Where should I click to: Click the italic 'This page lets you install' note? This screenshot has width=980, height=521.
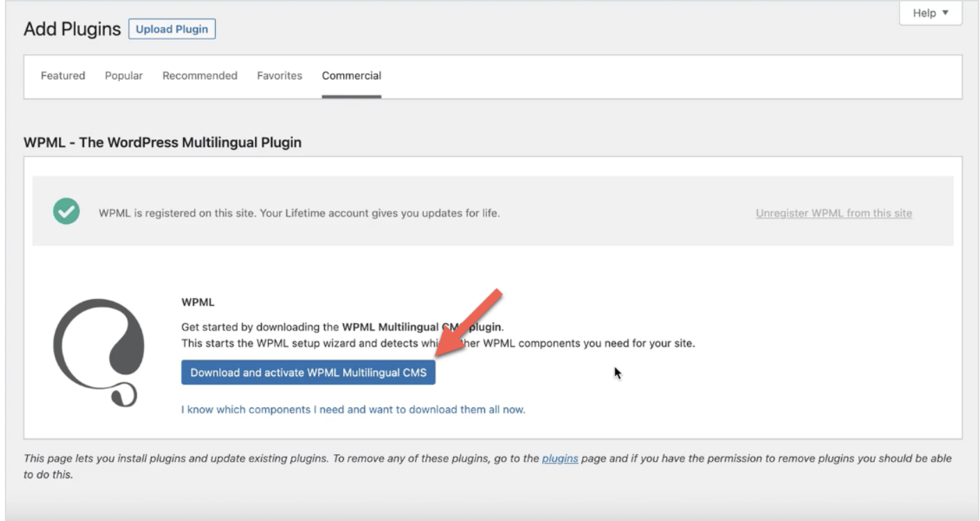click(278, 459)
